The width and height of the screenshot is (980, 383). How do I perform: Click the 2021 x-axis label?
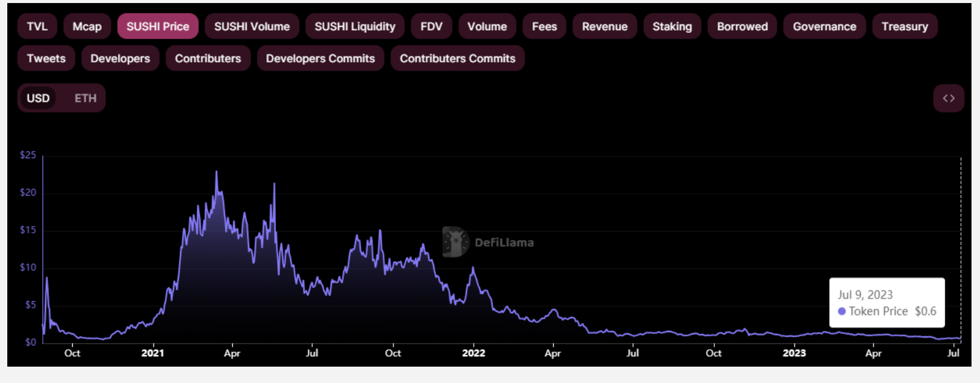coord(153,353)
